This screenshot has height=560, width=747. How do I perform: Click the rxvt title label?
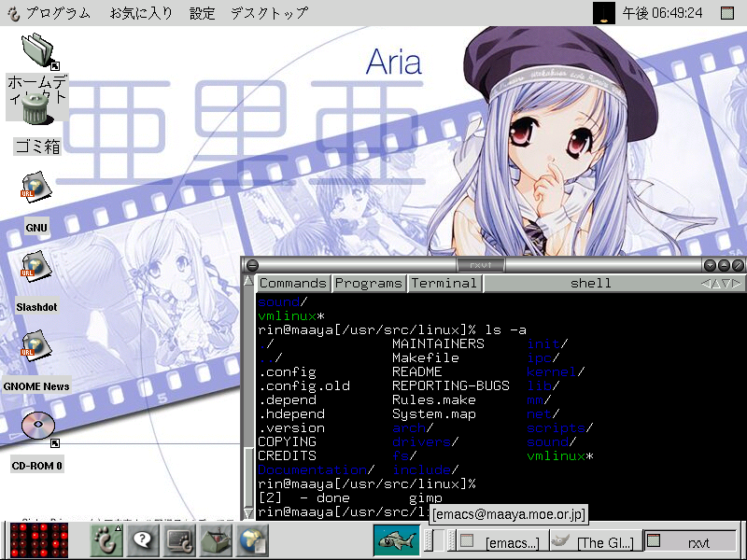click(x=481, y=265)
